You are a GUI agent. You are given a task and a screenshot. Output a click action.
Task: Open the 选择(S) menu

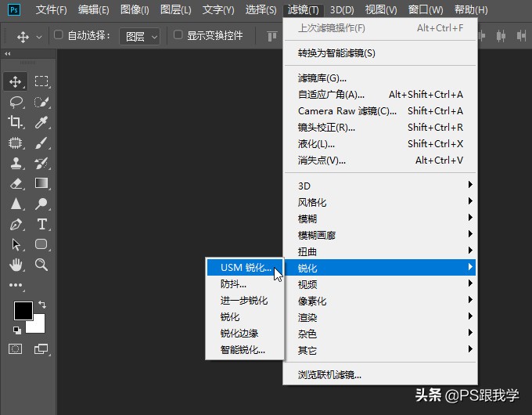[x=261, y=9]
